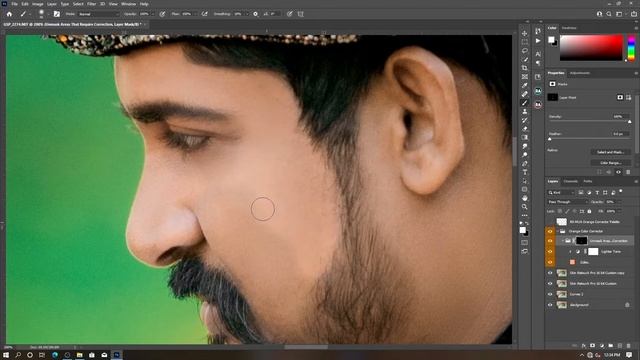This screenshot has height=360, width=640.
Task: Open brush Opacity dropdown arrow
Action: [153, 14]
